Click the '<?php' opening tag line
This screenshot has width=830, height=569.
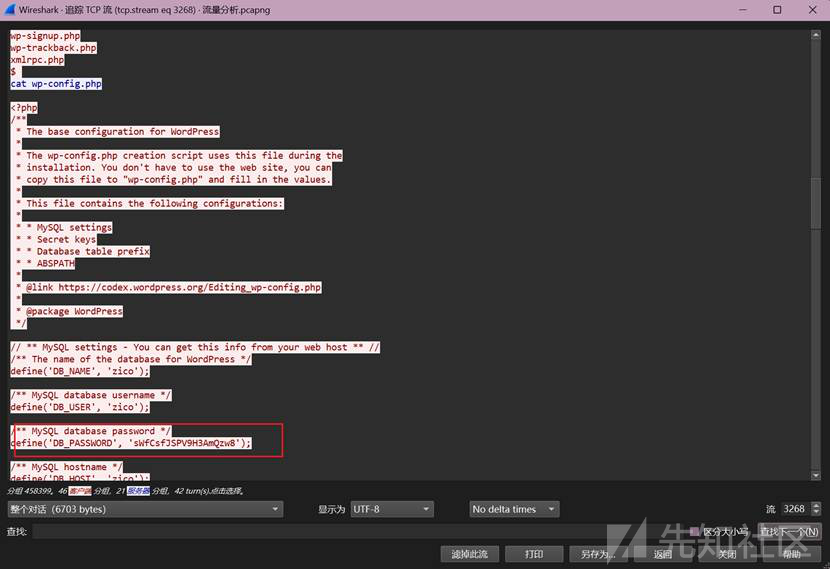(24, 107)
